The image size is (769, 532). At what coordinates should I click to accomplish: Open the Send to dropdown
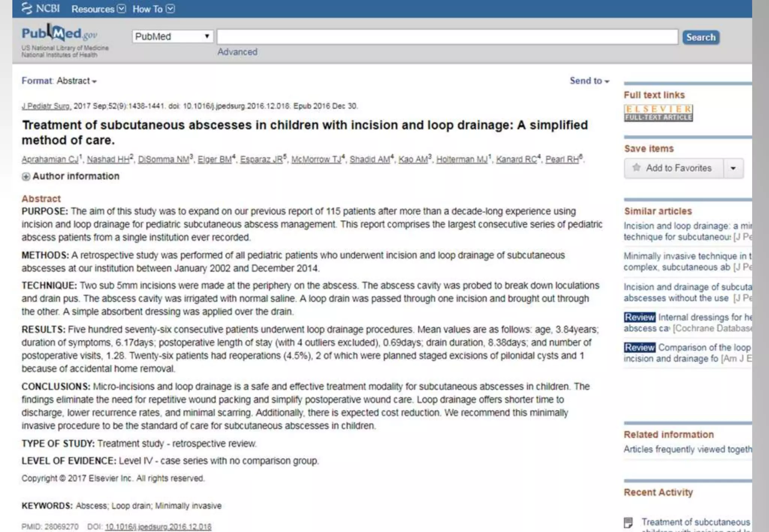coord(589,81)
